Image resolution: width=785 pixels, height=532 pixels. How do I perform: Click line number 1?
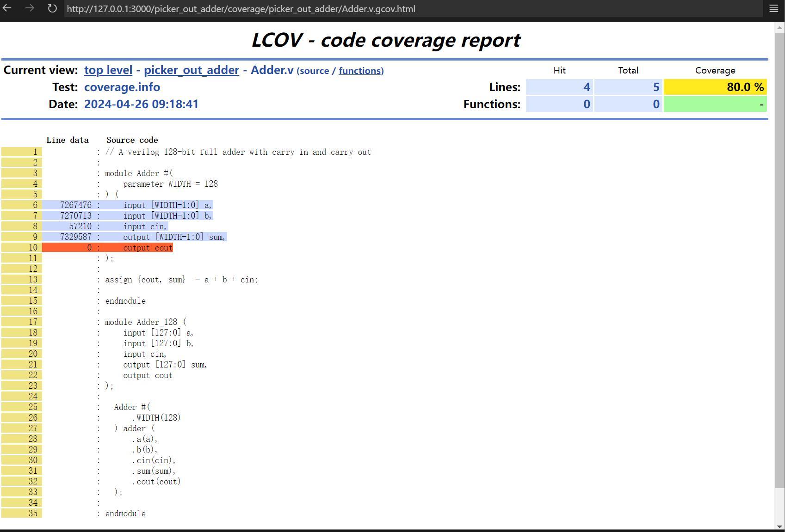pyautogui.click(x=35, y=152)
